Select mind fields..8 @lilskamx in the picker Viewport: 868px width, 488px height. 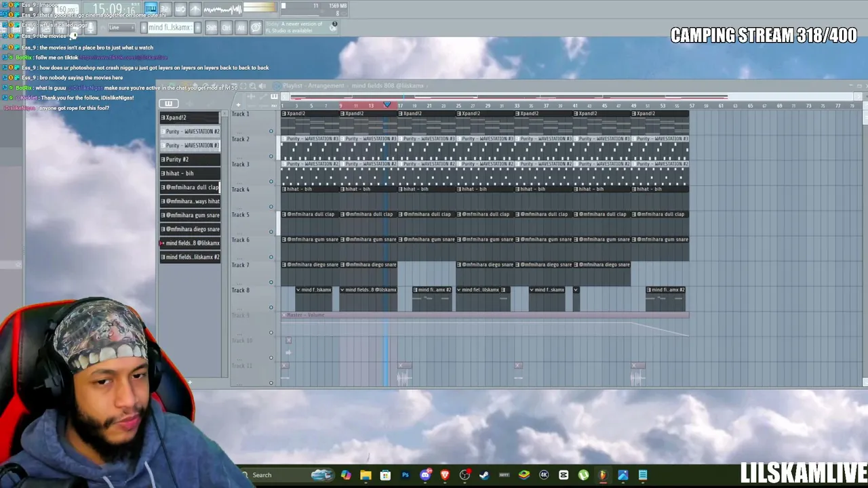pos(190,243)
